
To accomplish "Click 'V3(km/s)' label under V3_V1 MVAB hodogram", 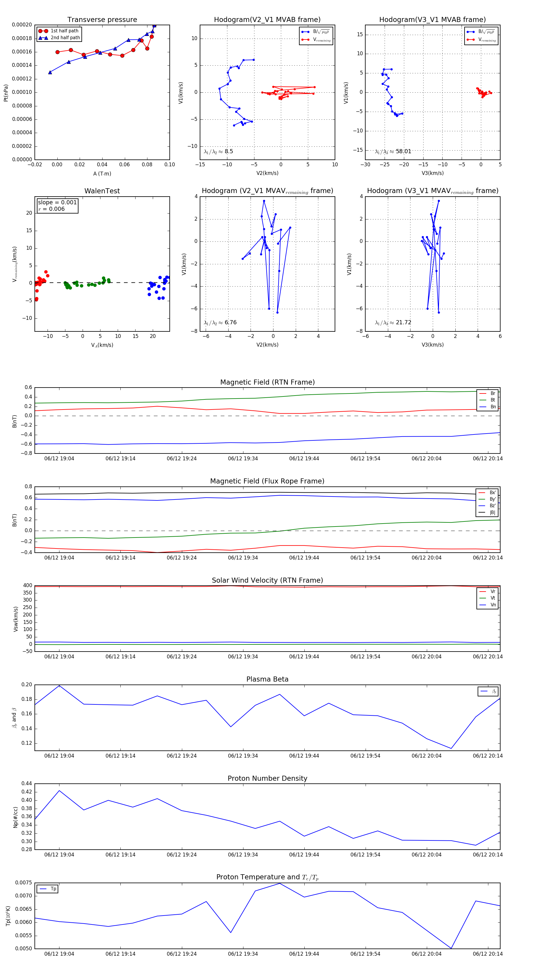I will pos(432,173).
